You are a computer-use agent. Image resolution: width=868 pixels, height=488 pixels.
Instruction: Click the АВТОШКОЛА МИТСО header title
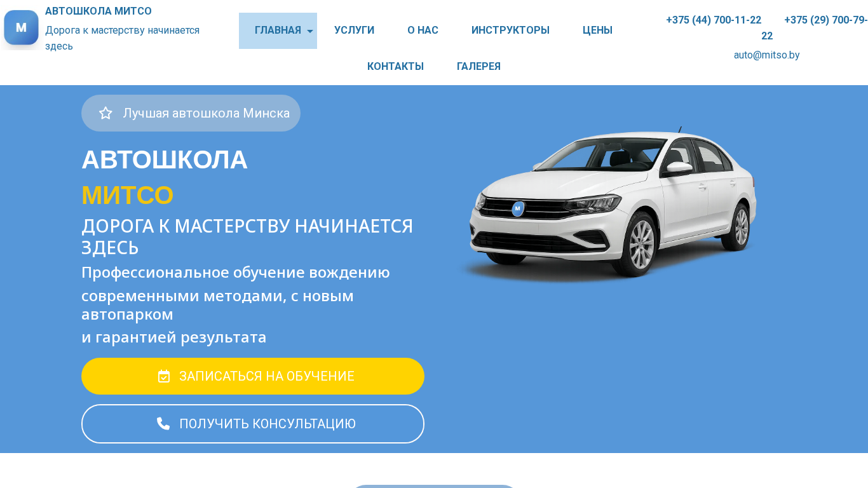(98, 11)
